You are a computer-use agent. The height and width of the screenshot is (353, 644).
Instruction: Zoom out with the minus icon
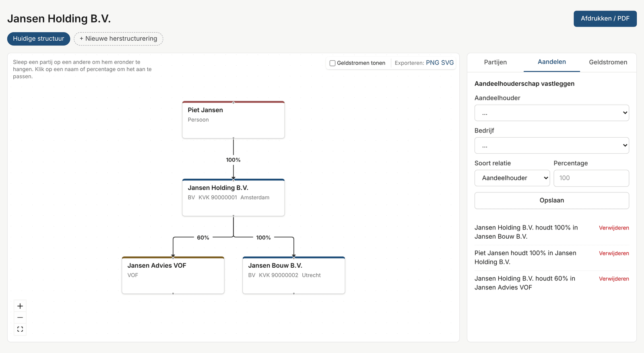pyautogui.click(x=20, y=318)
